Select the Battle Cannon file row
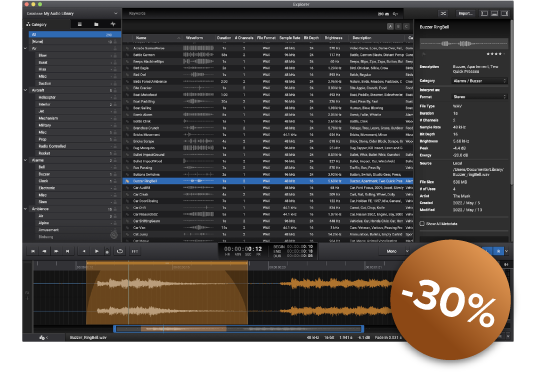 pyautogui.click(x=268, y=55)
